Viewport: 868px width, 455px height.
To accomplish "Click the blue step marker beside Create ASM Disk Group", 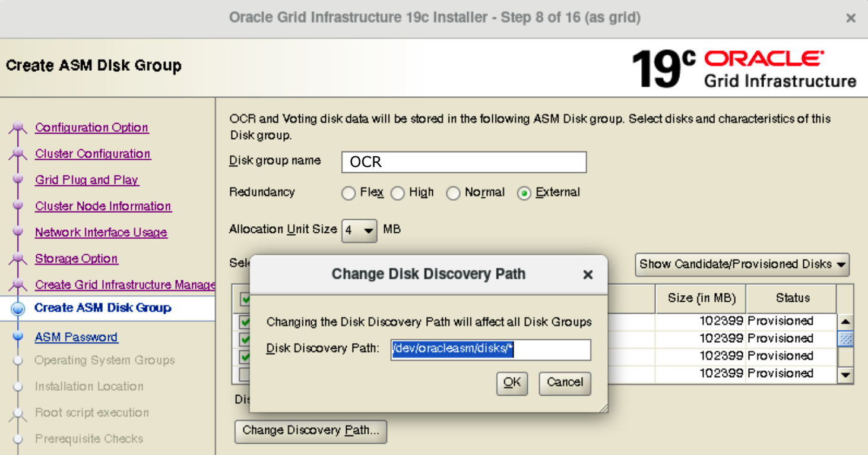I will (x=18, y=308).
